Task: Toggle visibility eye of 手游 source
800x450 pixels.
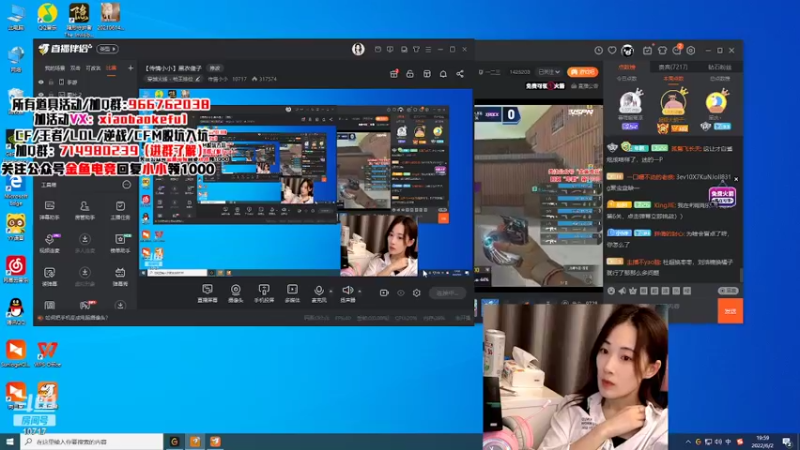Action: click(x=41, y=82)
